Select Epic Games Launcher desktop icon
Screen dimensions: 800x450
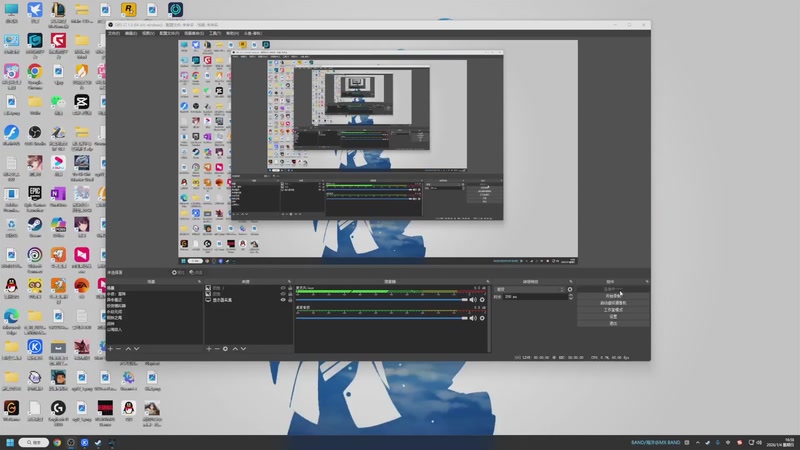(x=35, y=199)
